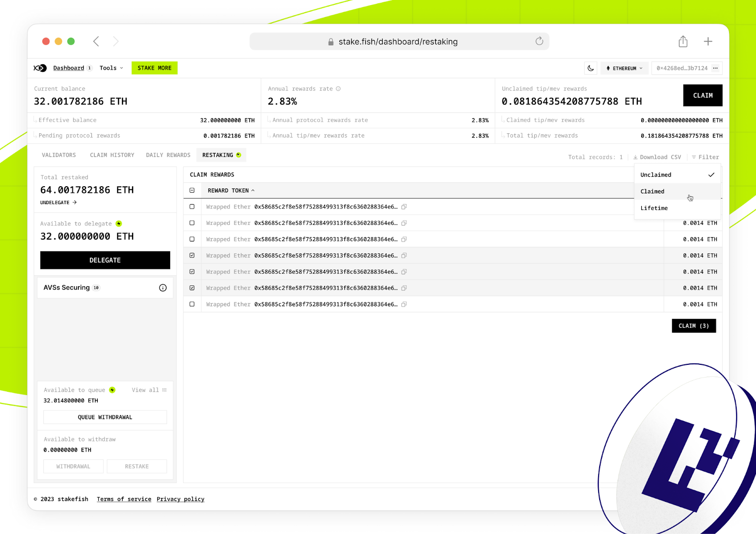This screenshot has height=534, width=756.
Task: Switch to the DAILY REWARDS tab
Action: 168,155
